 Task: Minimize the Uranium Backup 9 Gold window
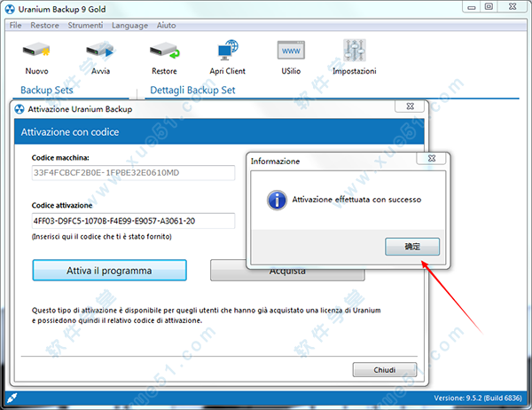point(472,7)
